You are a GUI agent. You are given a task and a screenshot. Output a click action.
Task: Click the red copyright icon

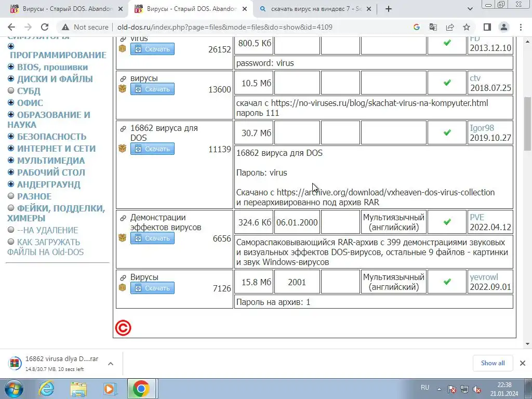click(123, 328)
